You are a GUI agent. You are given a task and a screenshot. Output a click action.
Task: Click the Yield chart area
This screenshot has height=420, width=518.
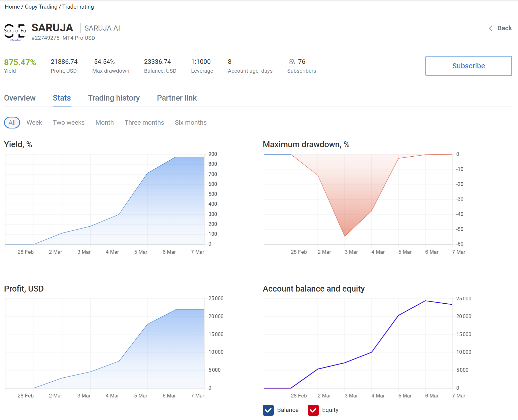[105, 199]
